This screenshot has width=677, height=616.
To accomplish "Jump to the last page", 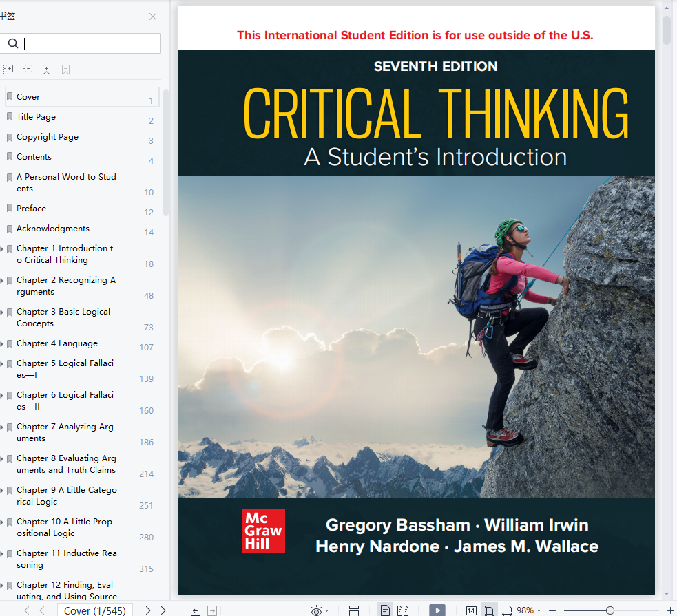I will coord(164,610).
